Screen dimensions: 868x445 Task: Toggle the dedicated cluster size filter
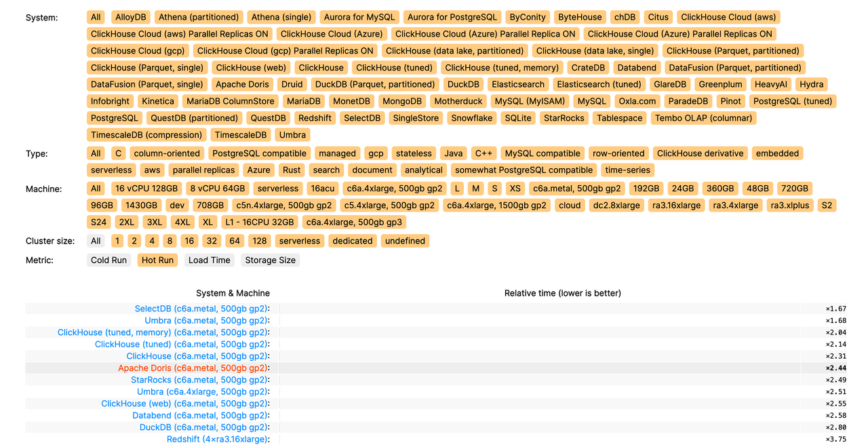pos(353,241)
